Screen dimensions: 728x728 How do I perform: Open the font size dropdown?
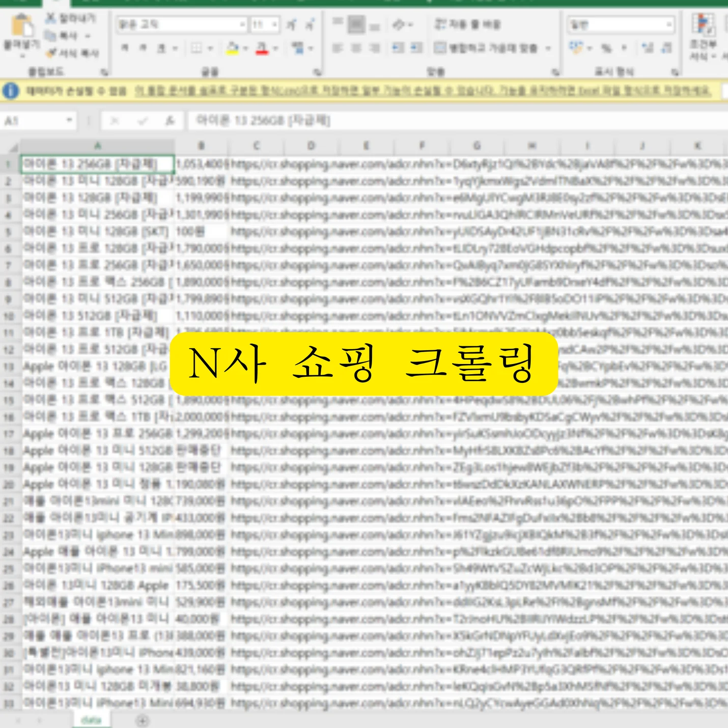275,24
